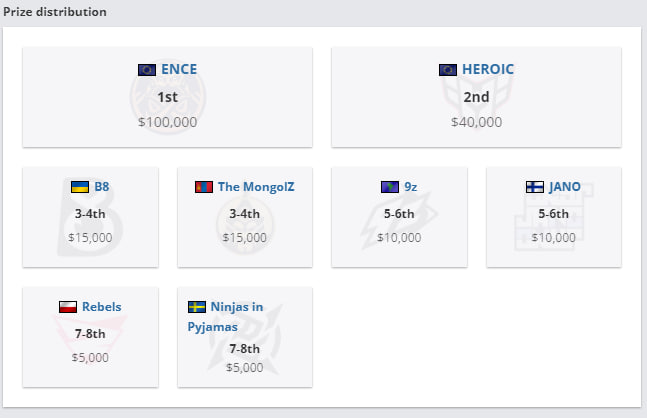Click the Sweden flag beside Ninjas in Pyjamas
Viewport: 647px width, 418px height.
pos(197,307)
